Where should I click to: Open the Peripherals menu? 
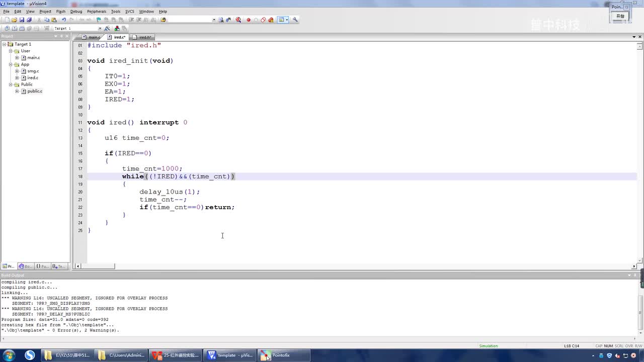(97, 11)
